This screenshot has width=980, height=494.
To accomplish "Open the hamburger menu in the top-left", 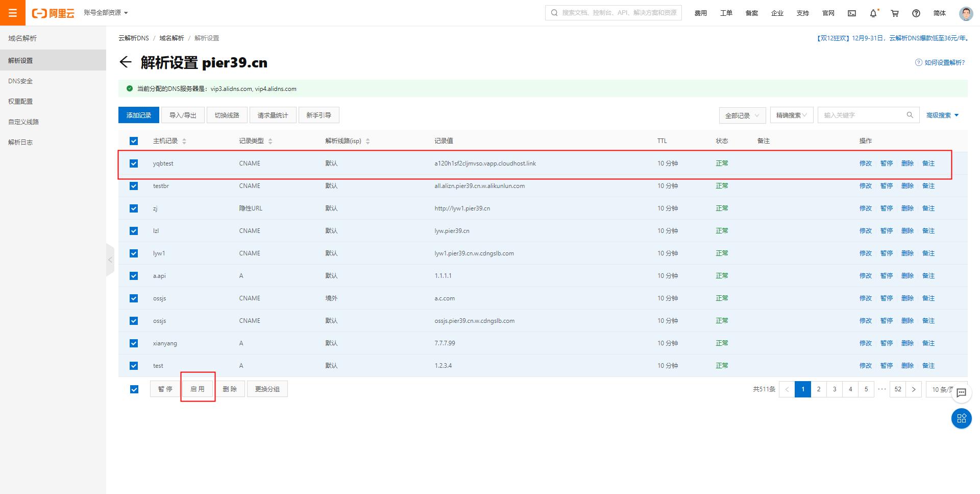I will (13, 13).
